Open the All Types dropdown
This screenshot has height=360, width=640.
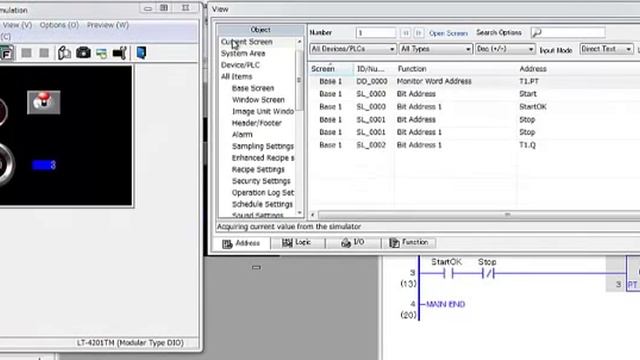pos(436,49)
